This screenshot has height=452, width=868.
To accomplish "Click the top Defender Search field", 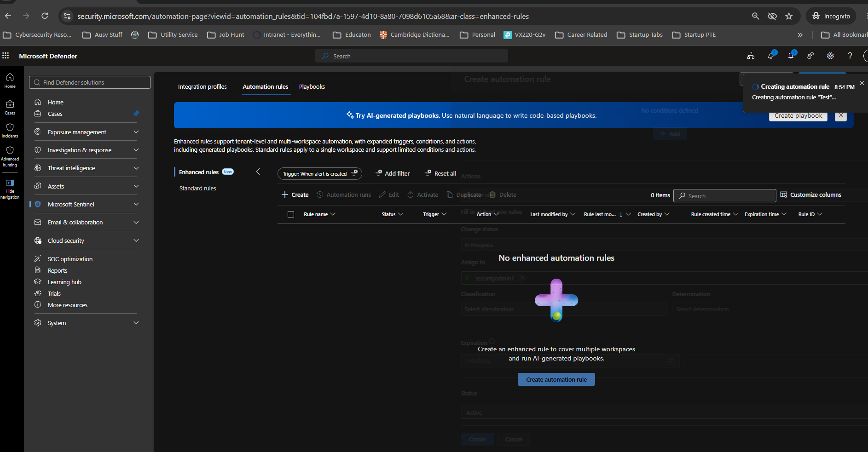I will 412,56.
